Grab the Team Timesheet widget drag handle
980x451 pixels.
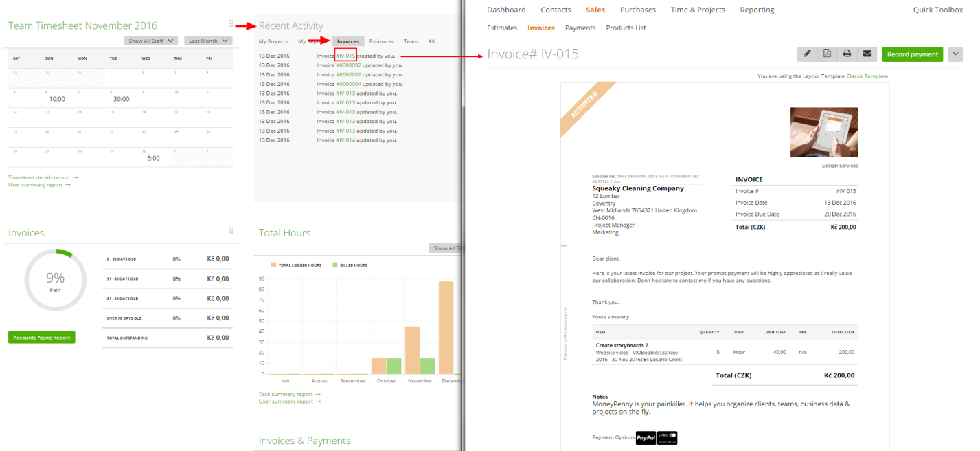231,24
